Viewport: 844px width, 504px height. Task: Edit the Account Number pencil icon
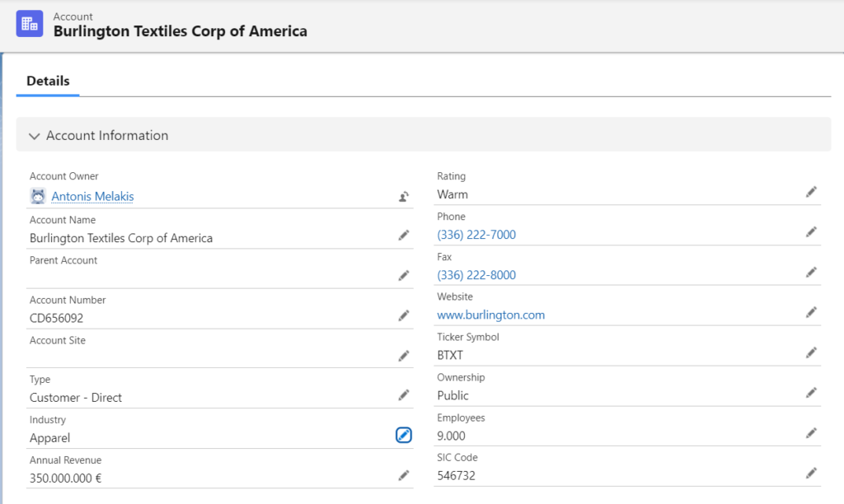(404, 315)
